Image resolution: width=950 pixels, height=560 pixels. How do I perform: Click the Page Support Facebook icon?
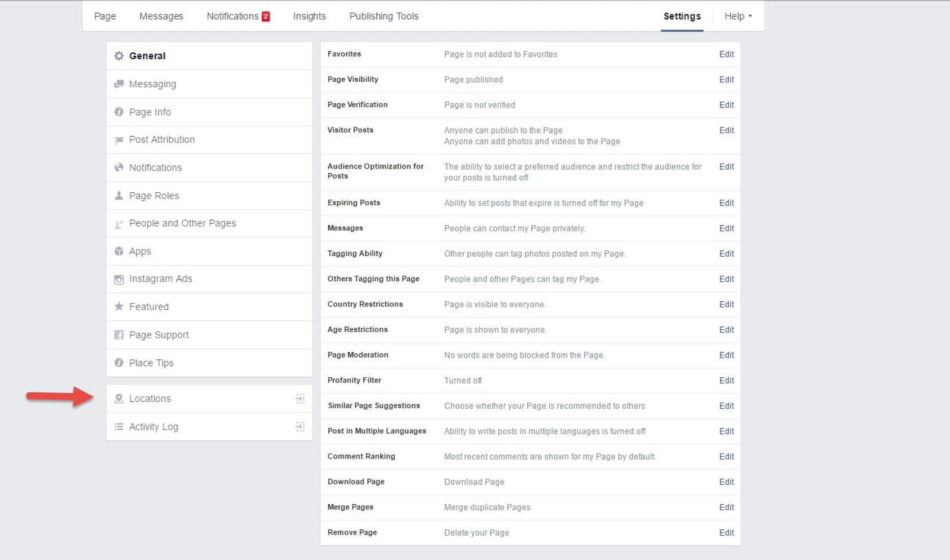[x=119, y=335]
